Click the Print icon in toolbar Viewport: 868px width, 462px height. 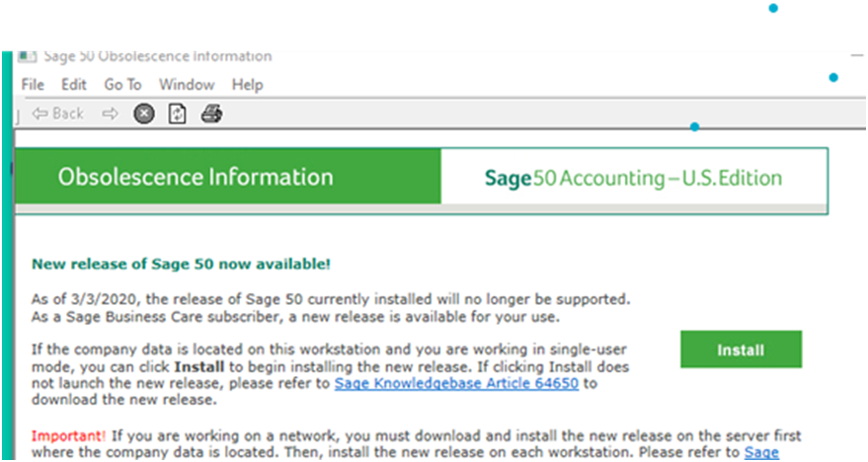211,114
